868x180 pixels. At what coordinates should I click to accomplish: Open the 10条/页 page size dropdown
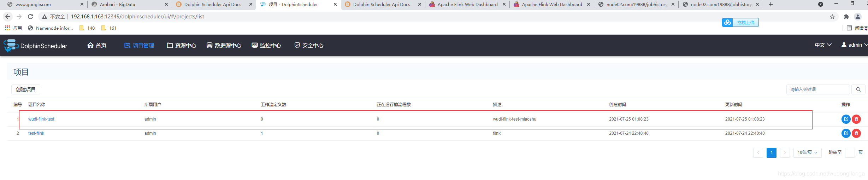[807, 152]
